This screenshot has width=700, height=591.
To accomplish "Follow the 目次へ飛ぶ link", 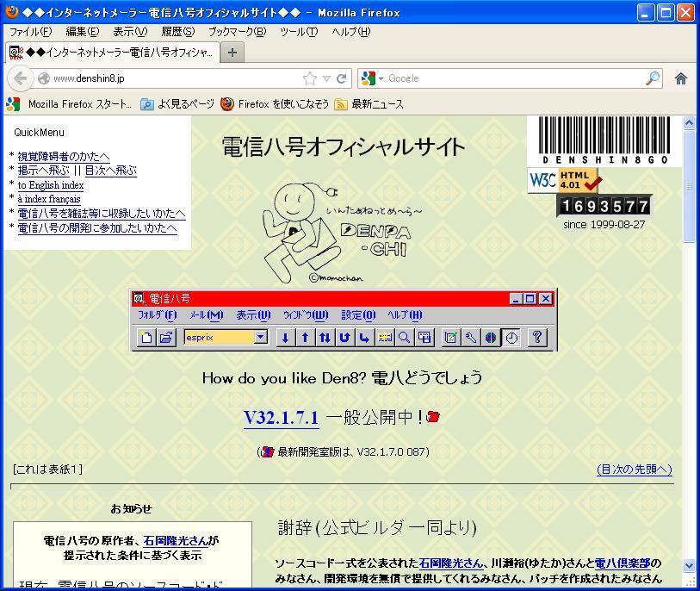I will pyautogui.click(x=111, y=171).
